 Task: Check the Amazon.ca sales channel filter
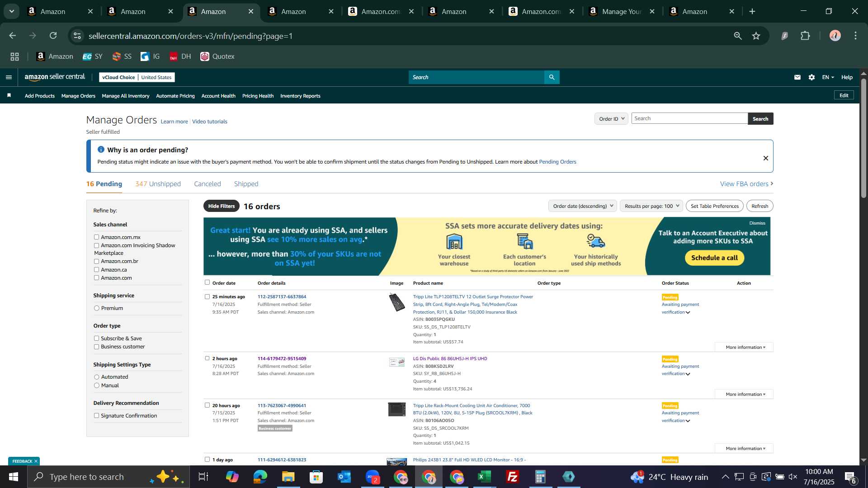(96, 270)
